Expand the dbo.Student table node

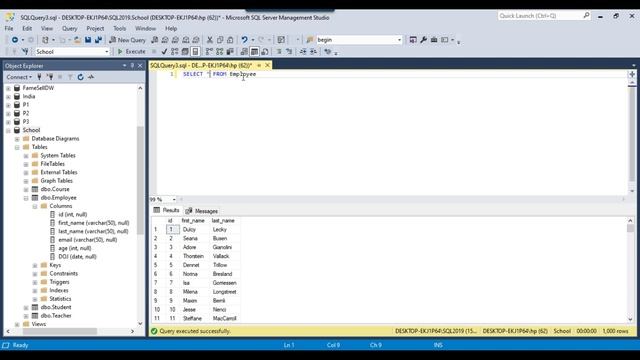(x=26, y=307)
